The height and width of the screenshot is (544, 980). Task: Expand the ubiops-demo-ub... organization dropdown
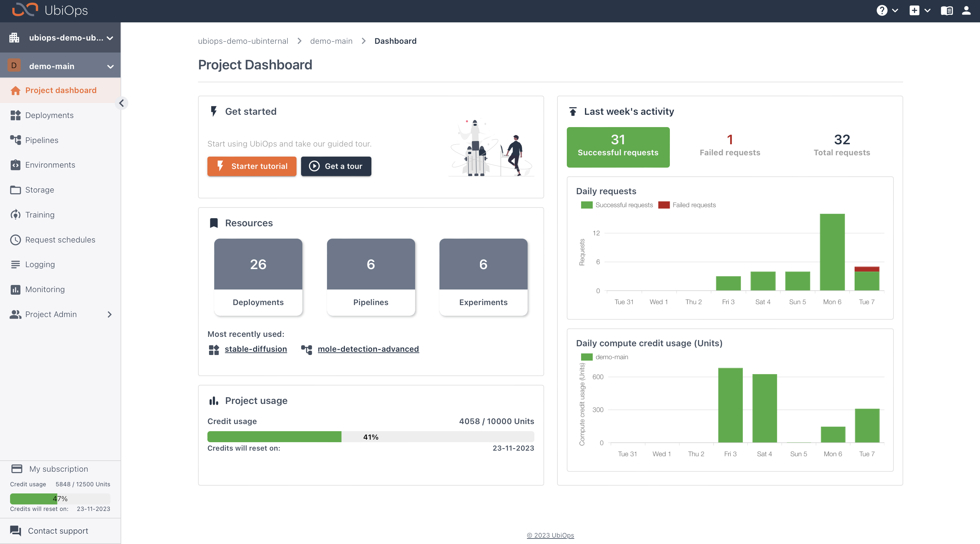[110, 38]
